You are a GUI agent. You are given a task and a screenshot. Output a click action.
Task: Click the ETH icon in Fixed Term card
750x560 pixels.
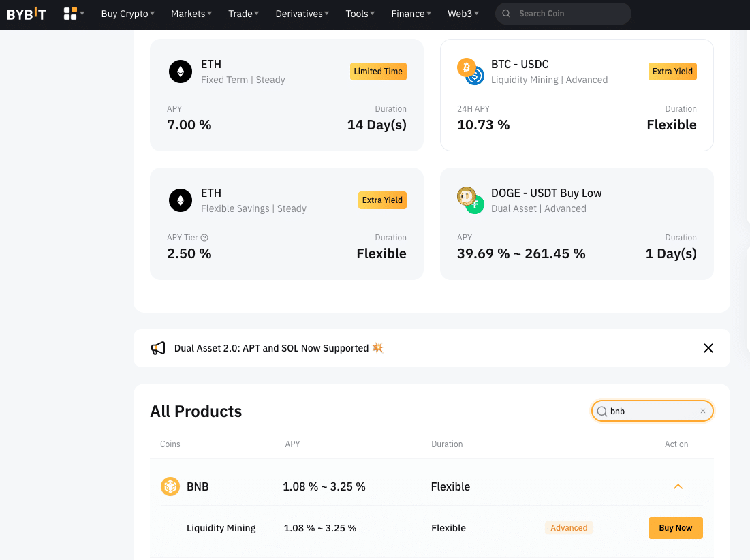[181, 72]
